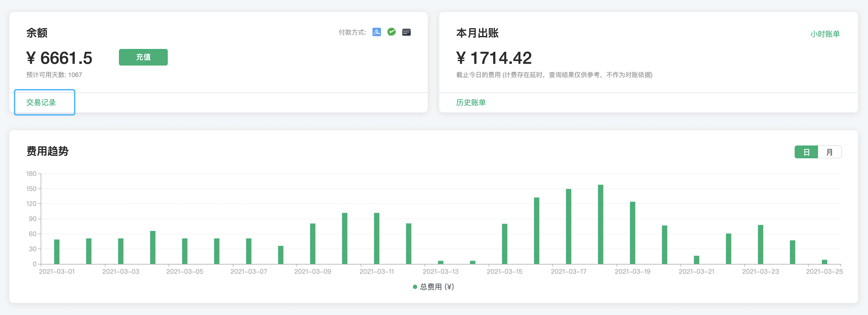The image size is (868, 315).
Task: Click the WeChat Pay green icon
Action: tap(391, 32)
